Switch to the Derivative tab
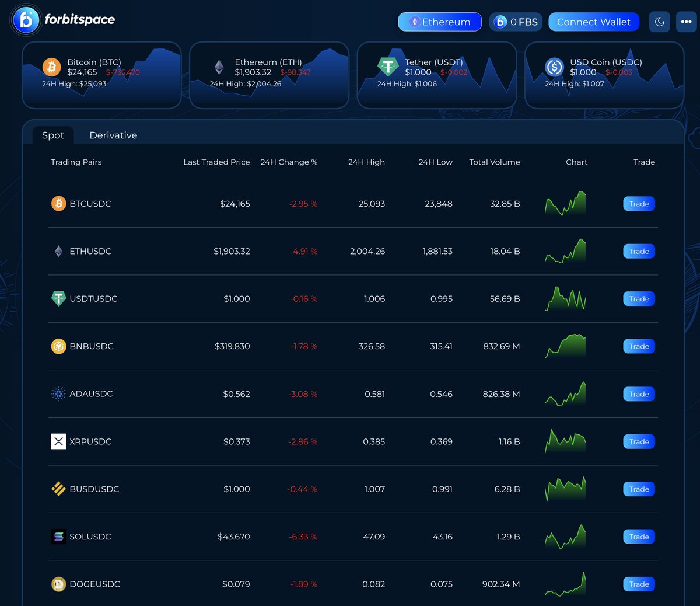This screenshot has width=700, height=606. (x=113, y=135)
